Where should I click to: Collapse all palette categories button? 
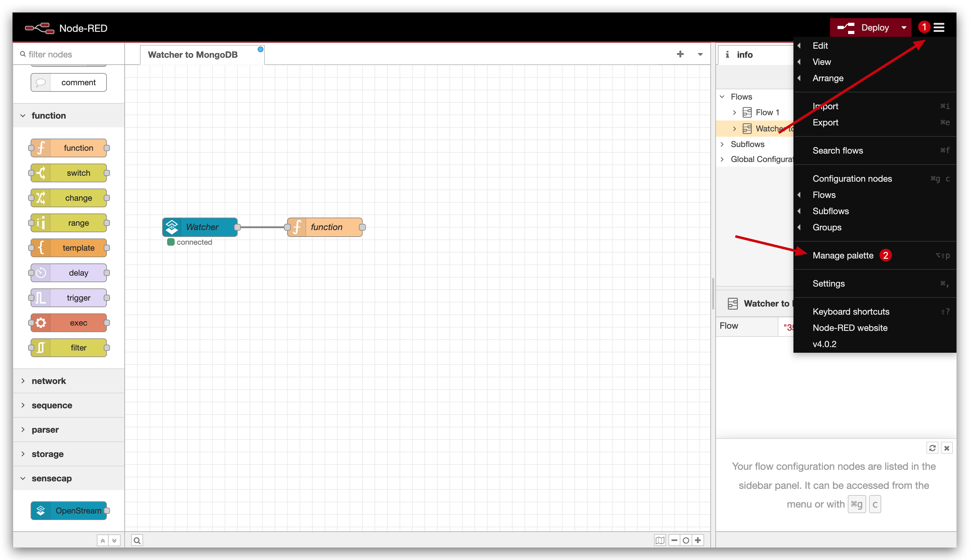pyautogui.click(x=103, y=540)
